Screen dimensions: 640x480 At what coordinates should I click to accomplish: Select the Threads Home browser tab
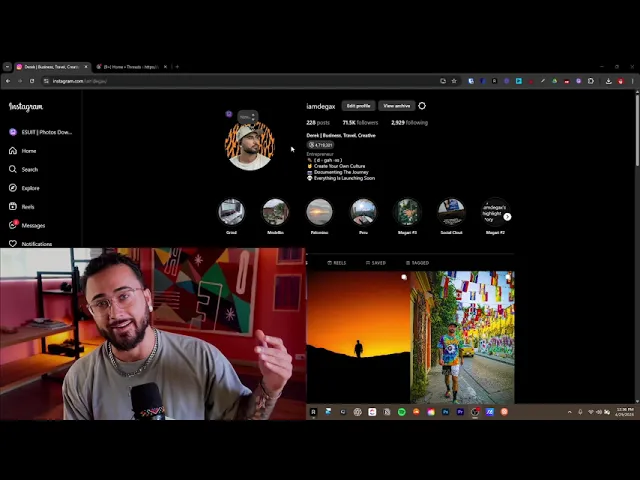(x=129, y=67)
